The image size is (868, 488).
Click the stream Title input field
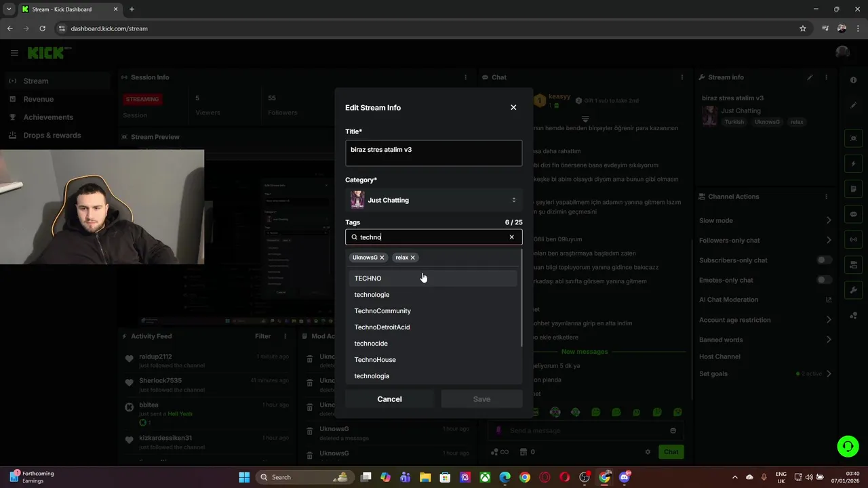[434, 153]
